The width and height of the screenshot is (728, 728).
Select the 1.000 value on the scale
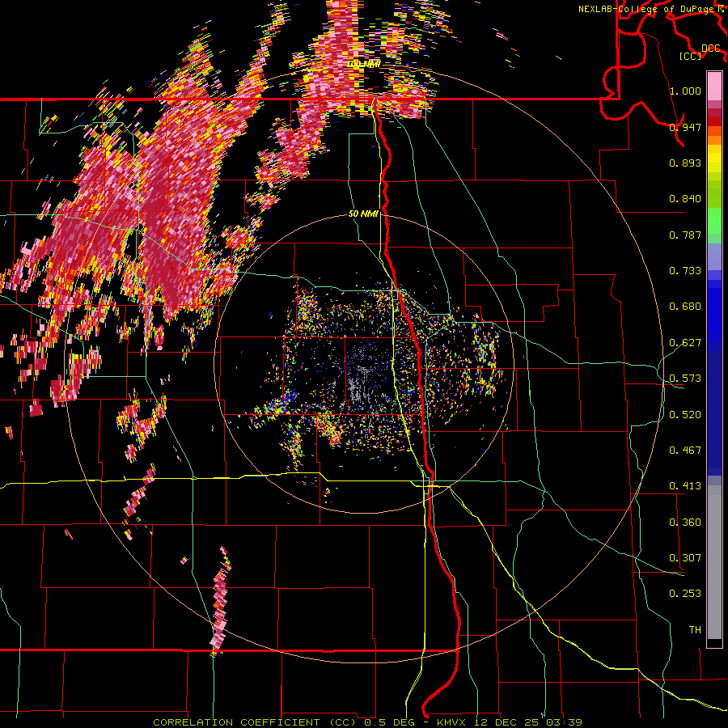coord(685,91)
